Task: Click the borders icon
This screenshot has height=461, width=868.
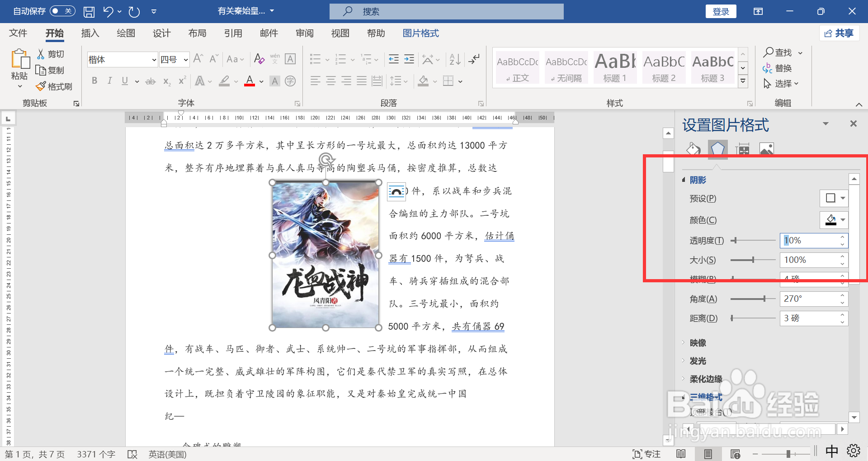Action: 448,81
